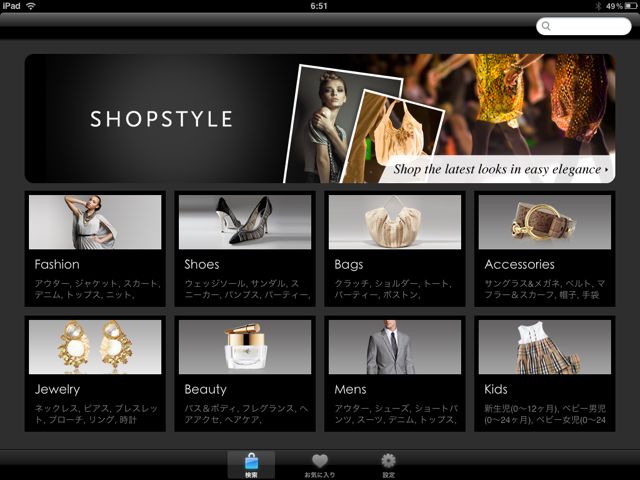Image resolution: width=640 pixels, height=480 pixels.
Task: Open the Beauty category cream jar image
Action: (x=245, y=347)
